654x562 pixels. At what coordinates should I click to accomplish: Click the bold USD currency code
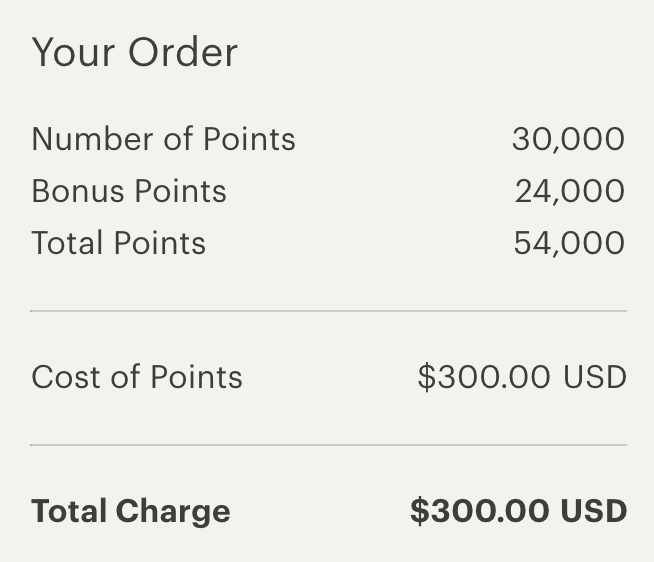click(x=594, y=511)
